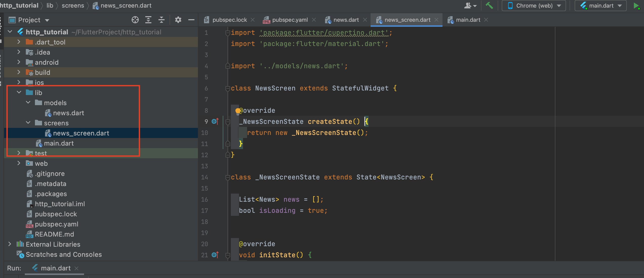The image size is (644, 278).
Task: Open the Chrome (web) device dropdown
Action: (x=534, y=6)
